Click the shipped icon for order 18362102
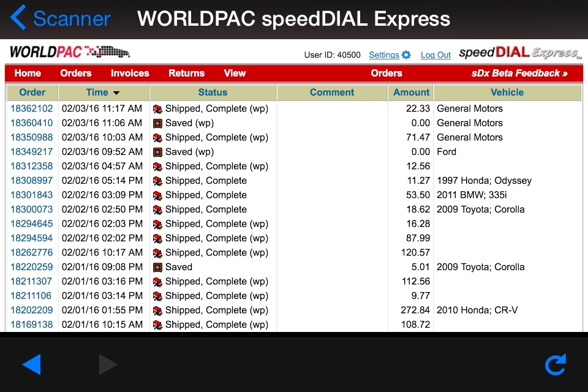Screen dimensions: 588x392 tap(158, 109)
